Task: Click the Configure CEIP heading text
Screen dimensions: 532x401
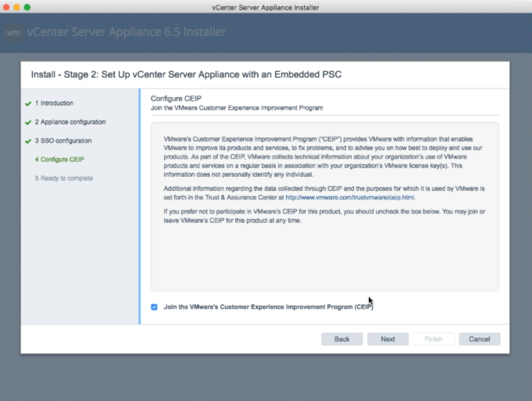Action: 176,99
